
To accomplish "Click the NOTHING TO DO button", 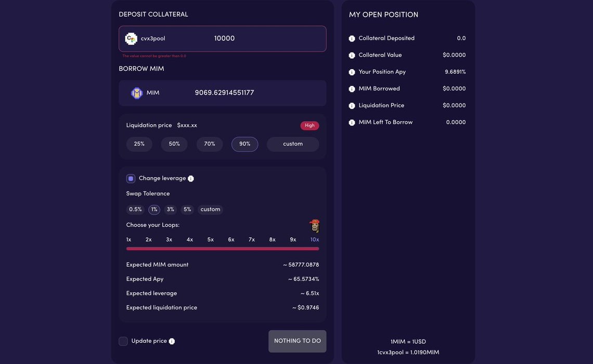I will (297, 341).
